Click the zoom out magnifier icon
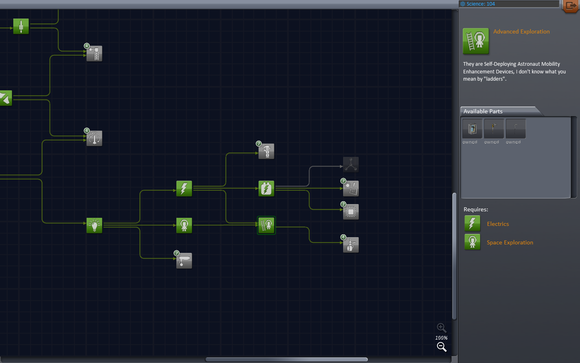The image size is (580, 363). point(441,347)
